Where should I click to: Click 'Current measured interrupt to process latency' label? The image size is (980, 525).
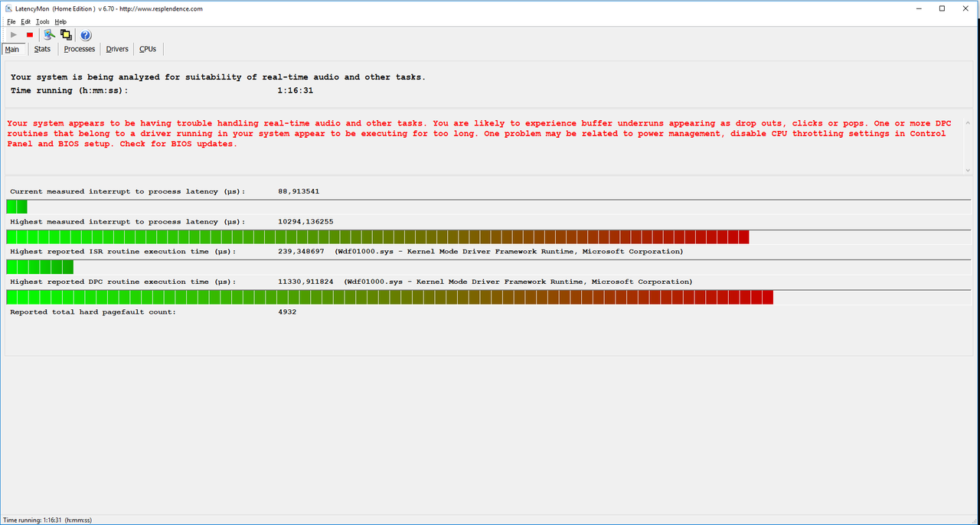[128, 191]
